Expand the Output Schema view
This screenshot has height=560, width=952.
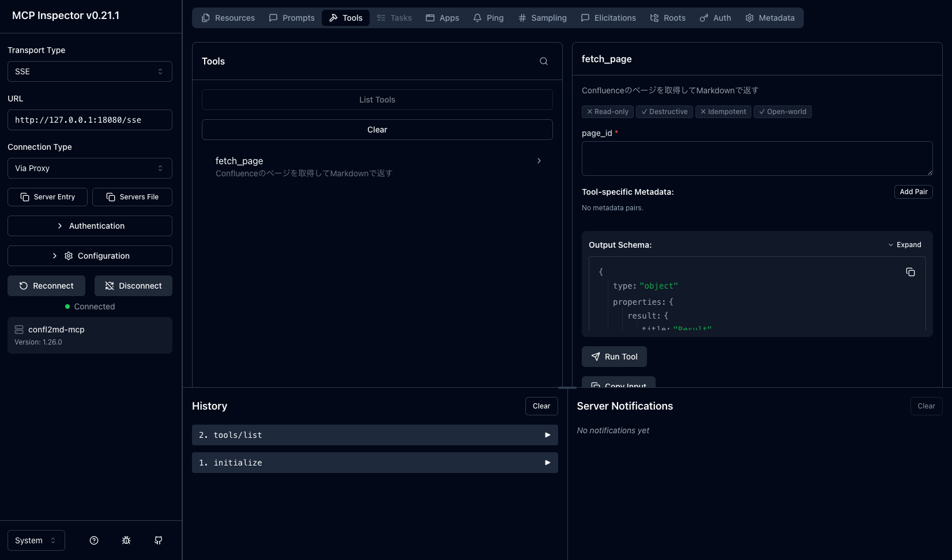[x=904, y=245]
